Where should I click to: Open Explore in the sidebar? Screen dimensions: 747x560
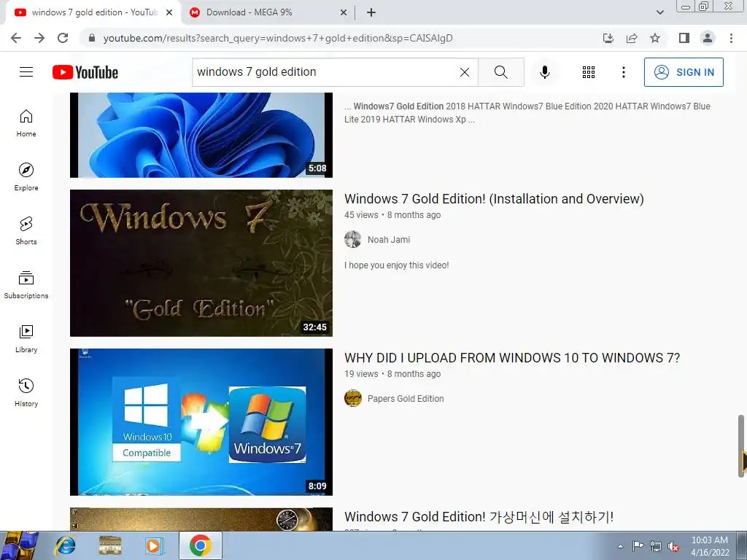pos(26,176)
